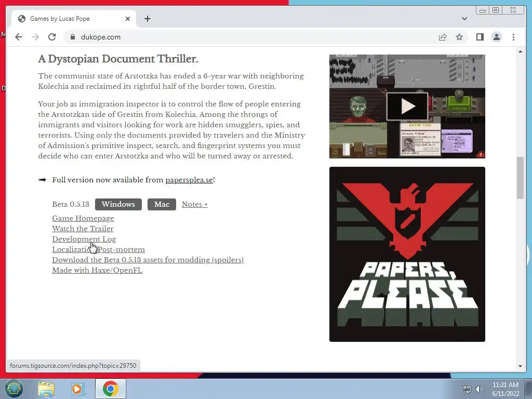Open a new tab with the plus button

[147, 19]
